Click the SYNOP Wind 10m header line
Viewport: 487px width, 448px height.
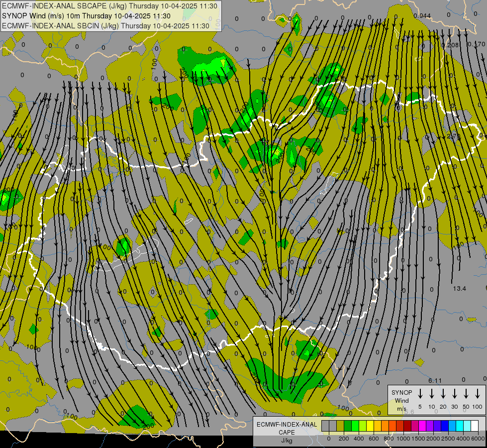click(86, 16)
